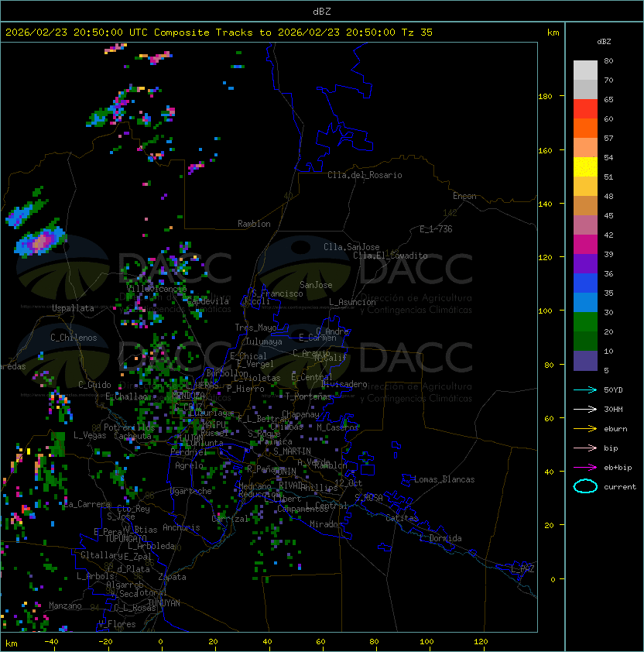Select the Clla.SanJose label
The height and width of the screenshot is (652, 644).
point(351,247)
